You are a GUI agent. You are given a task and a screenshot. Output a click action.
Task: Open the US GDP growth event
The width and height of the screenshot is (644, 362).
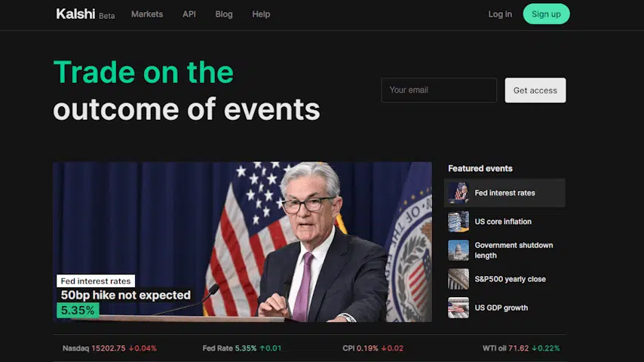504,308
